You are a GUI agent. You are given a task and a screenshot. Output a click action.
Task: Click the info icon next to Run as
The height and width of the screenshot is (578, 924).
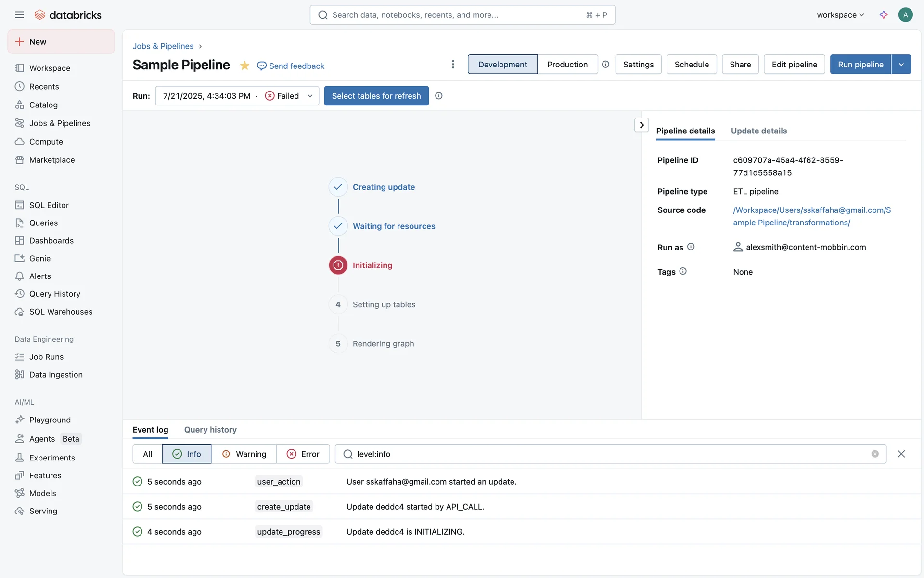pos(691,247)
